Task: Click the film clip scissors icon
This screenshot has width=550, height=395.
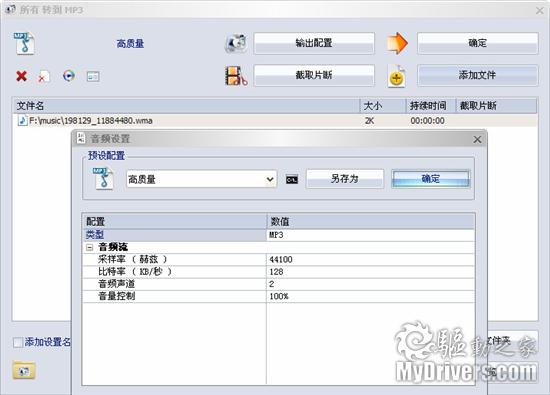Action: pos(236,76)
